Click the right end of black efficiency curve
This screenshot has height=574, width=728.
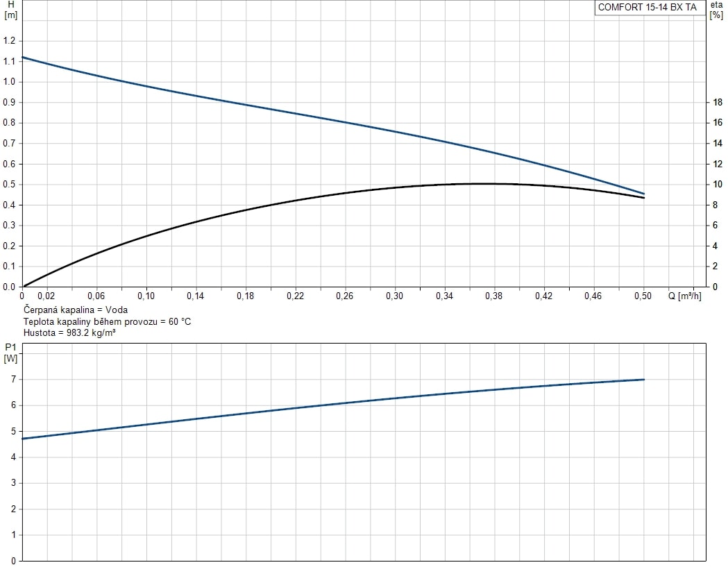(644, 198)
